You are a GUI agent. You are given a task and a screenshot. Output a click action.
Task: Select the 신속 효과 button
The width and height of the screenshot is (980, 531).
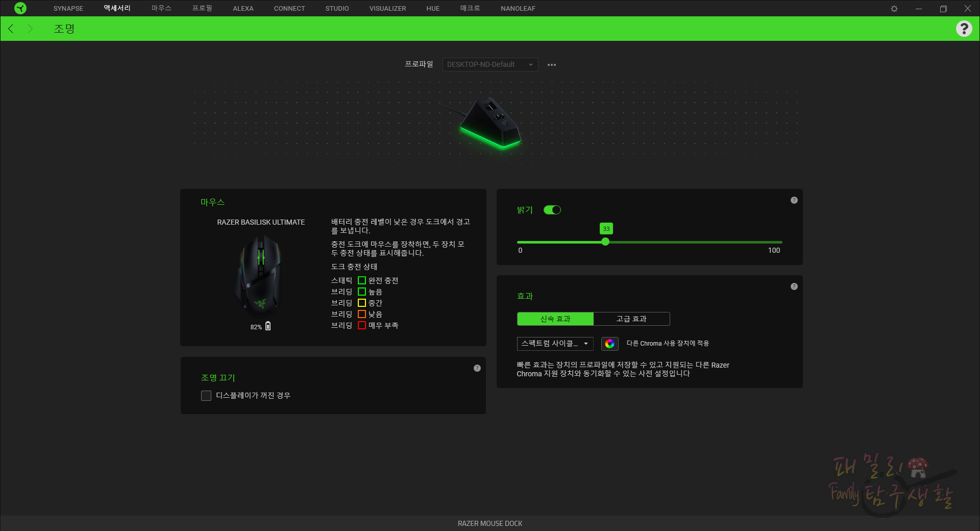tap(555, 319)
